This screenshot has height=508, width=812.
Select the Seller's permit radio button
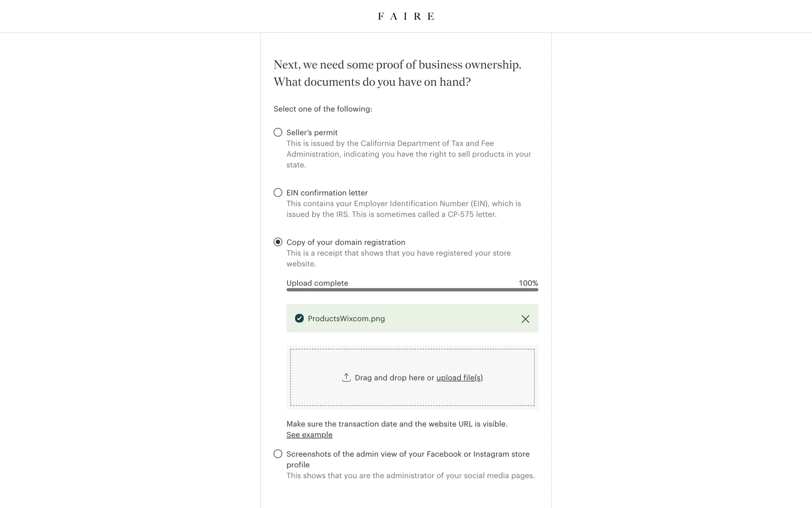[278, 133]
